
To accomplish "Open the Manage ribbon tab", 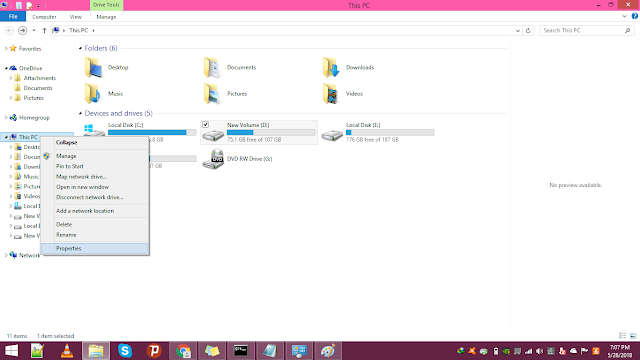I will click(x=106, y=17).
